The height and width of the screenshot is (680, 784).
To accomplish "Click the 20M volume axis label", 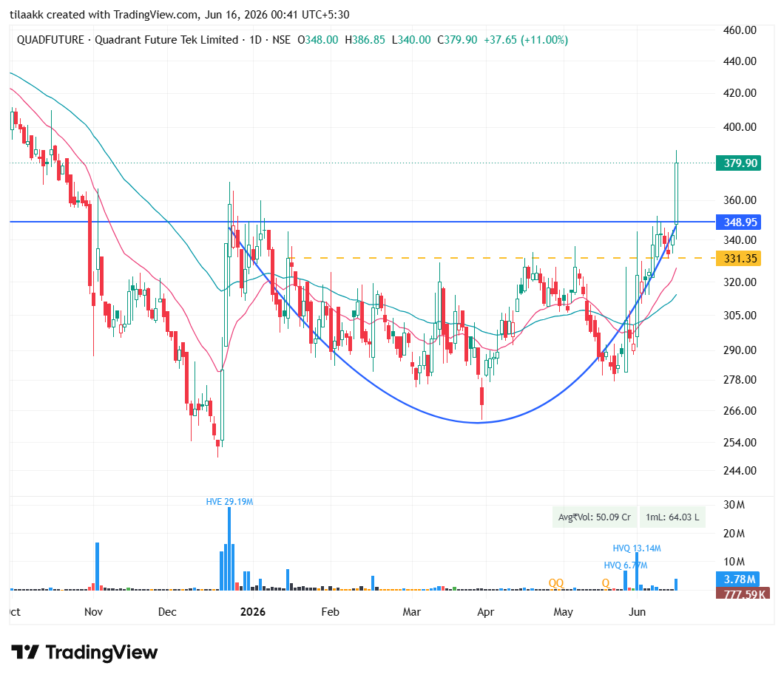I will 734,534.
